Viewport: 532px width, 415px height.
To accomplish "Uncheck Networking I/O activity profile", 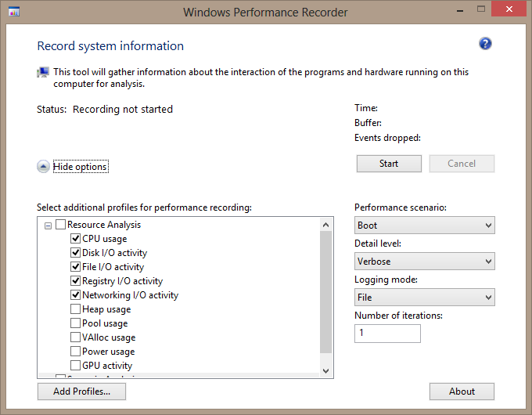I will pyautogui.click(x=75, y=295).
